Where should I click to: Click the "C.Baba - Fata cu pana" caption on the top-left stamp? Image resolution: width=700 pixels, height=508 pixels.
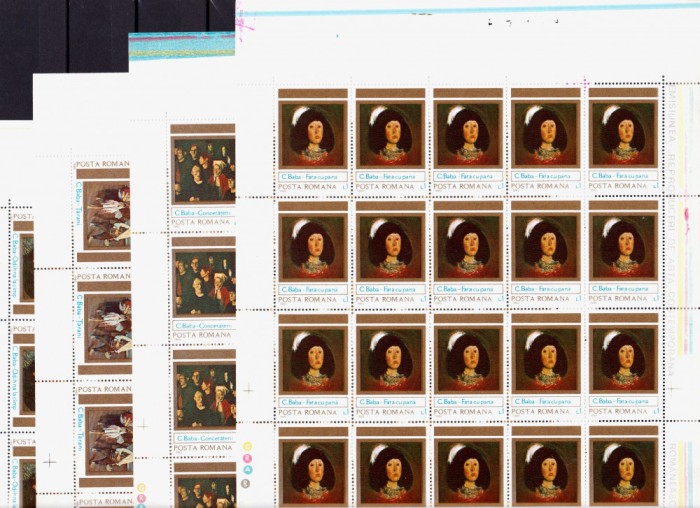pyautogui.click(x=312, y=175)
